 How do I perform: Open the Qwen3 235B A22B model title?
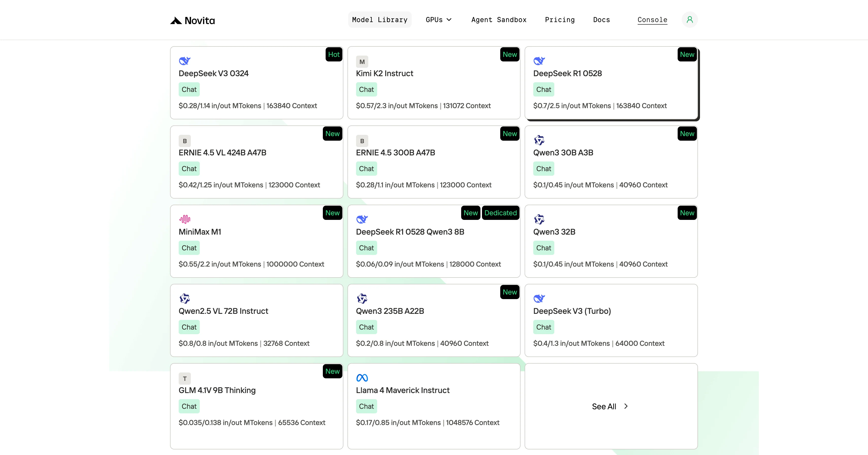click(x=390, y=311)
